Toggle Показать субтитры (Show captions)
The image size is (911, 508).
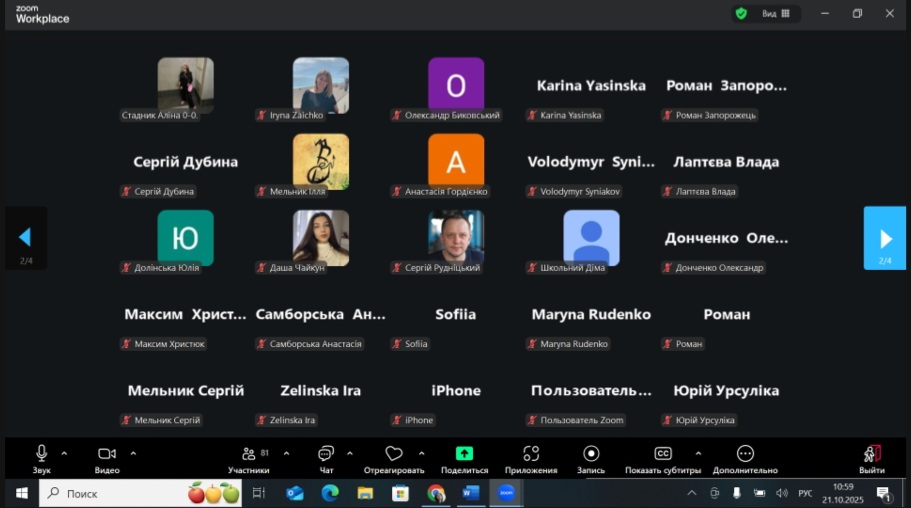tap(662, 454)
